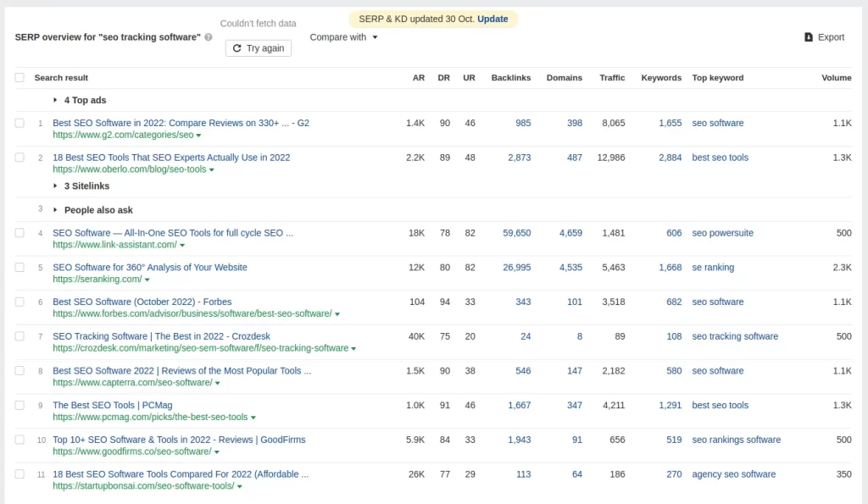Image resolution: width=868 pixels, height=504 pixels.
Task: Click the Traffic column header
Action: point(612,77)
